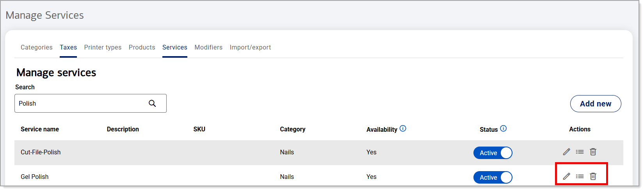Screen dimensions: 644x191
Task: Click the Manage services heading
Action: [x=56, y=73]
